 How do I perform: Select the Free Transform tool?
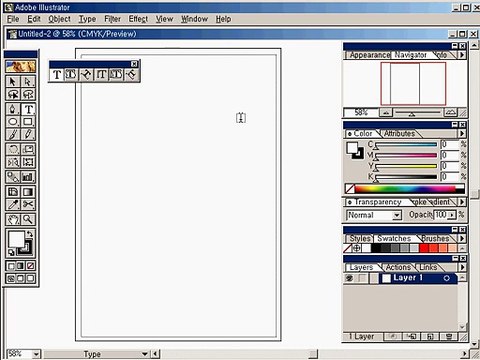[x=28, y=162]
